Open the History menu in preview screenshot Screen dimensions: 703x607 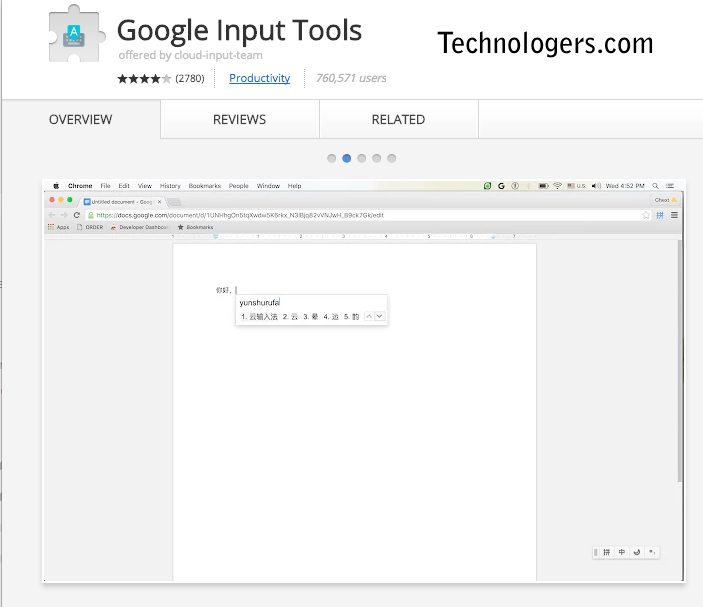(x=170, y=186)
